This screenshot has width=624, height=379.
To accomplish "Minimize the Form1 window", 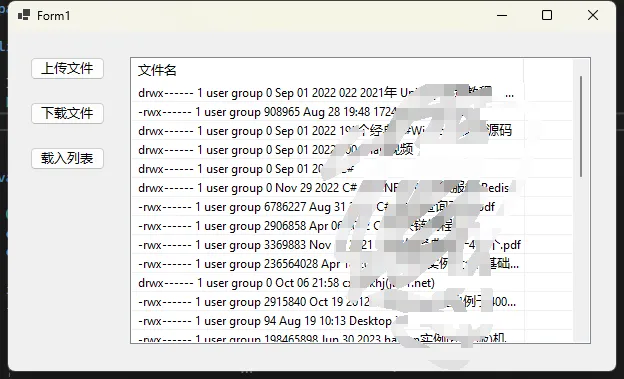I will point(502,16).
